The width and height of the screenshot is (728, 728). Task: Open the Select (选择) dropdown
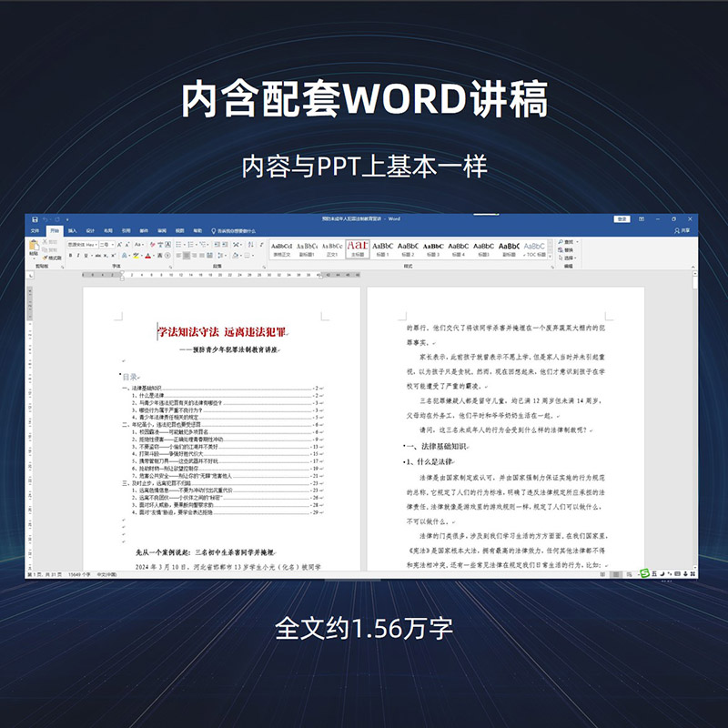pyautogui.click(x=568, y=258)
